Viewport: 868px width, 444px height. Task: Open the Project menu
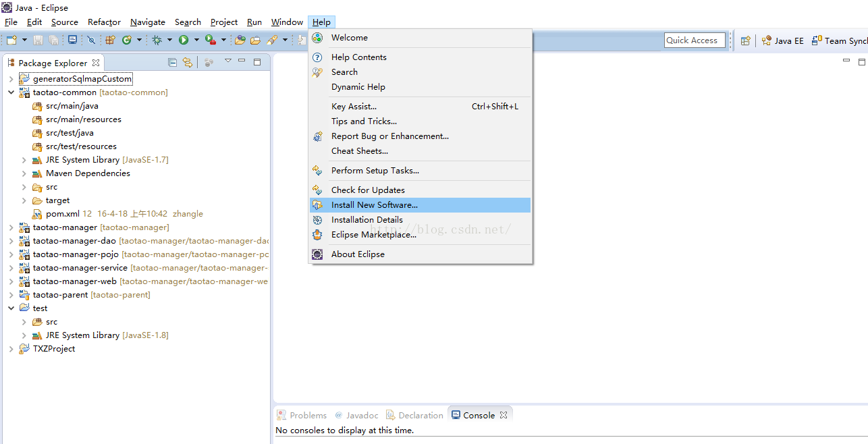pos(224,22)
